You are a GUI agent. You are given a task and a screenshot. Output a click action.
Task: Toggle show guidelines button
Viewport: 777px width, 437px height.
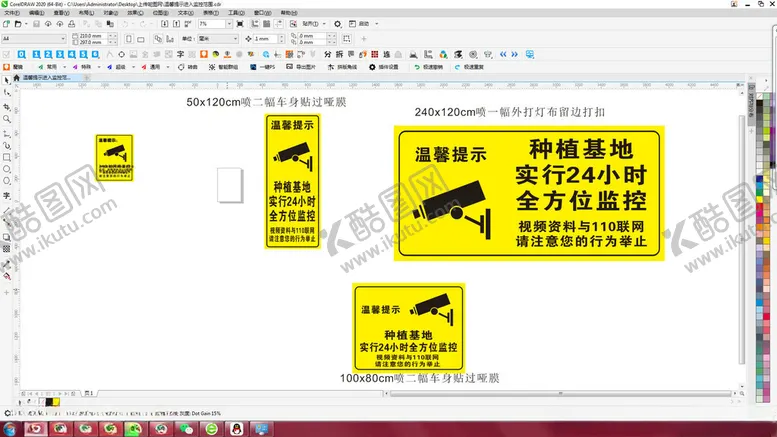click(279, 24)
